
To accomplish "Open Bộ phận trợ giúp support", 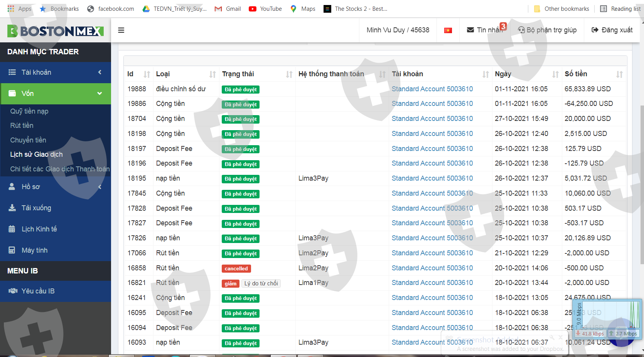I will (547, 30).
